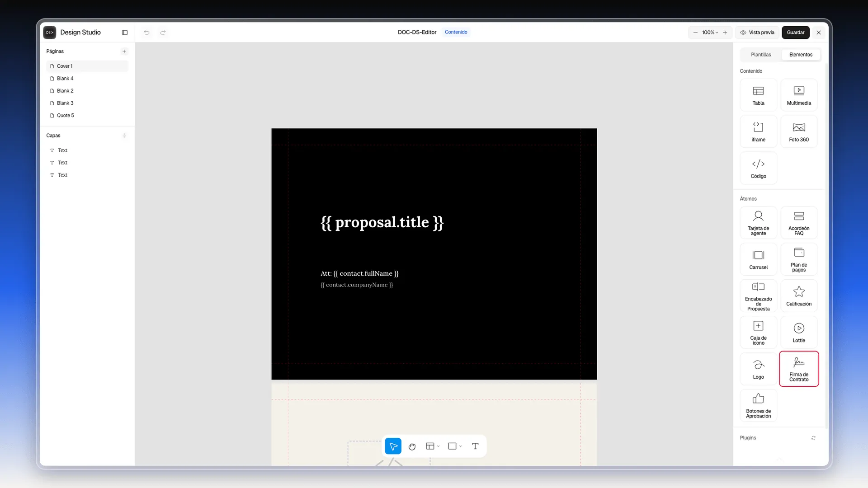Open the Blank 4 page

(x=87, y=79)
